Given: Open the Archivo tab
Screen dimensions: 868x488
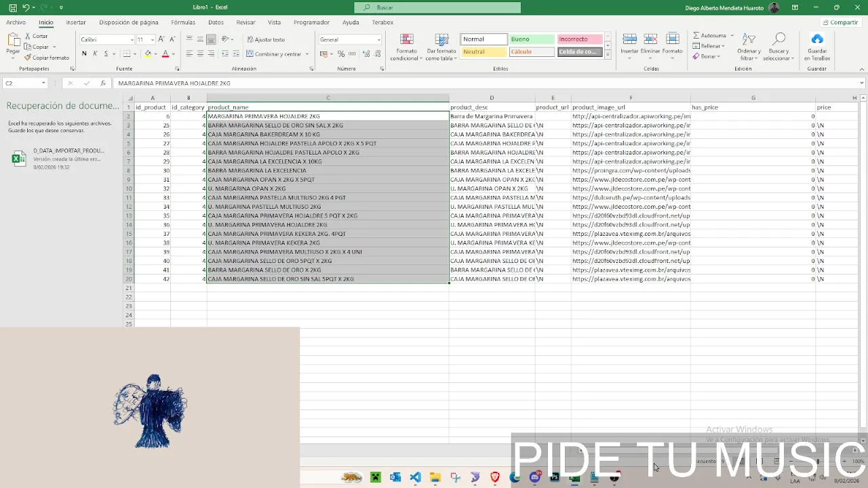Looking at the screenshot, I should [16, 22].
